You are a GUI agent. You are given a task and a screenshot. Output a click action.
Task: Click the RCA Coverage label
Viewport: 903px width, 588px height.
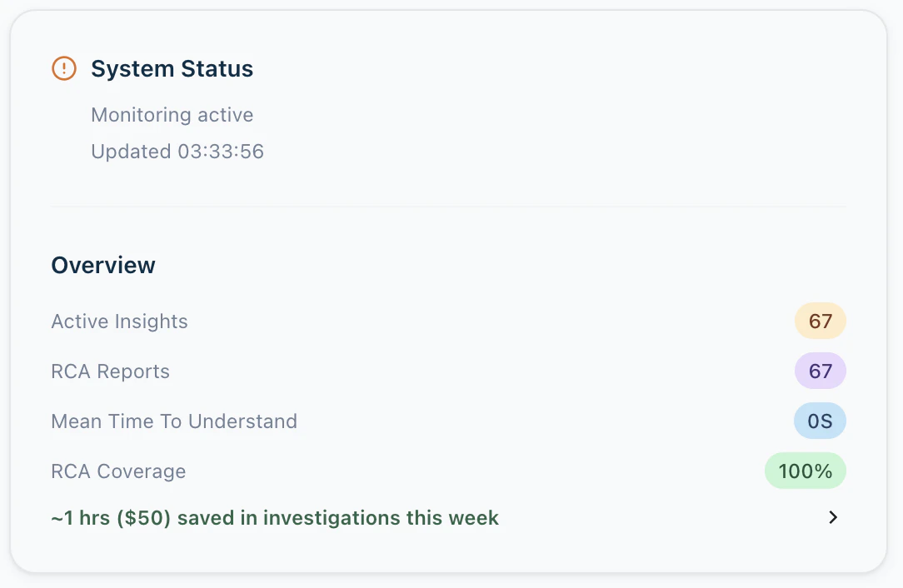pyautogui.click(x=118, y=471)
